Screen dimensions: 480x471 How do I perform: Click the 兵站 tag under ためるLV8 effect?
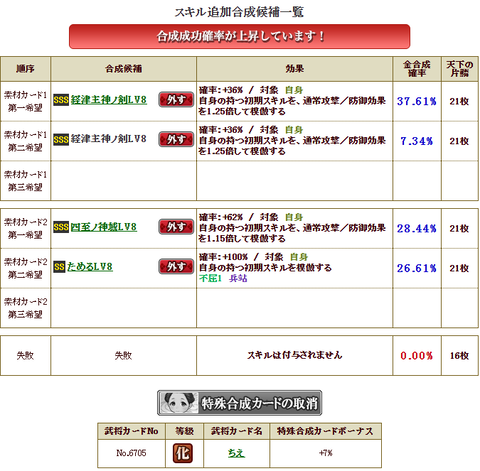point(238,278)
